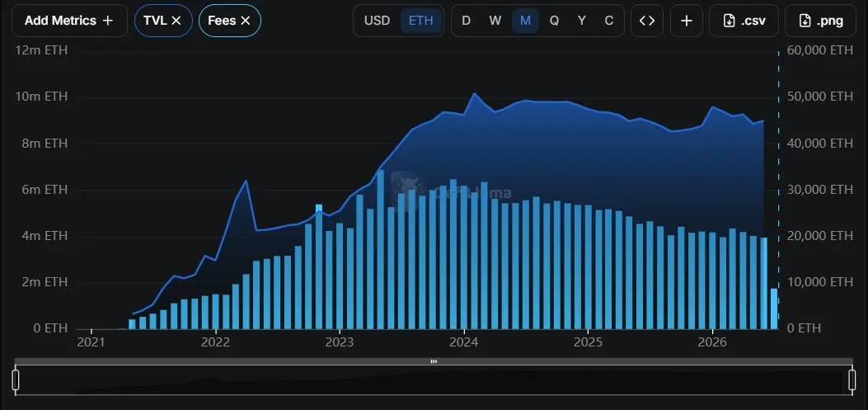Select monthly M interval
This screenshot has height=410, width=868.
[525, 21]
